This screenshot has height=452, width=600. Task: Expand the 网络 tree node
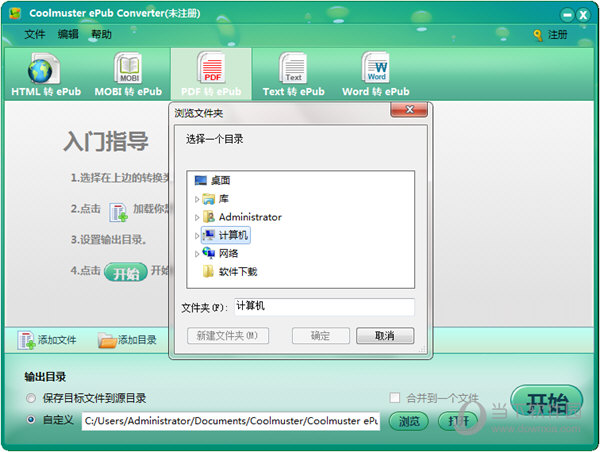point(197,254)
